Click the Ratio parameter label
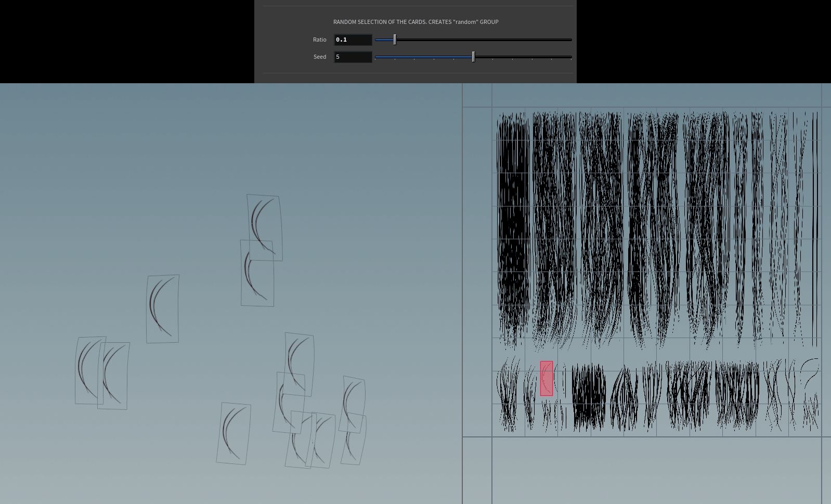Viewport: 831px width, 504px height. [x=319, y=40]
